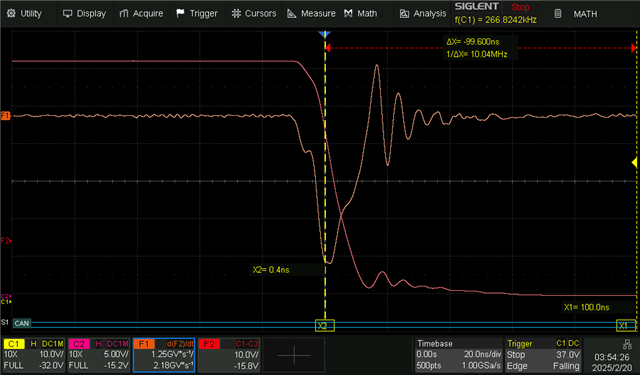Select the X2 cursor handle box
The height and width of the screenshot is (375, 640).
coord(325,325)
